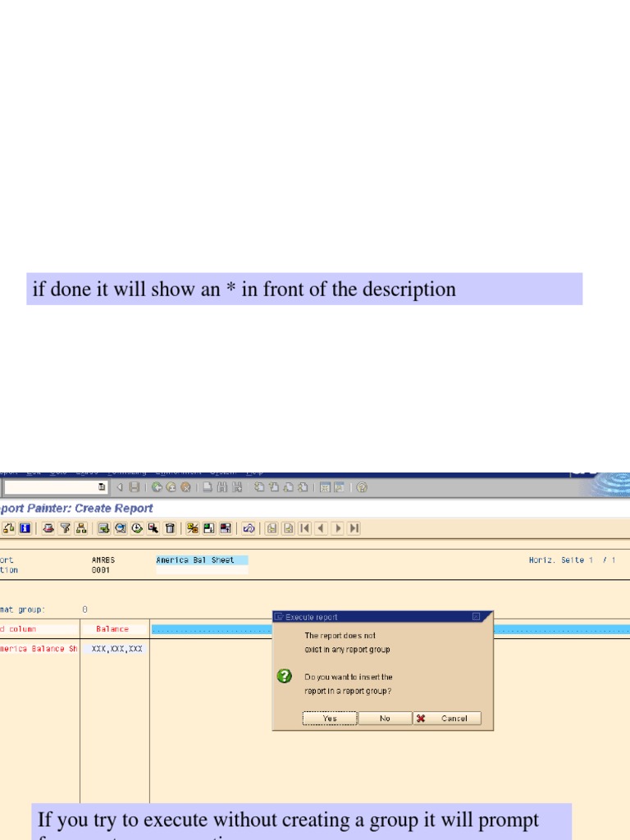Click the Execute clock icon
Screen dimensions: 630x840
[x=137, y=528]
